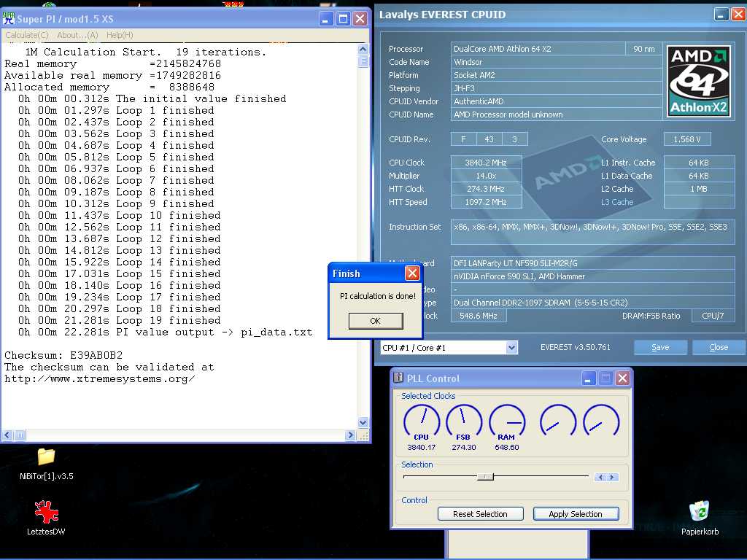Close the EVEREST CPUID window

pos(738,15)
